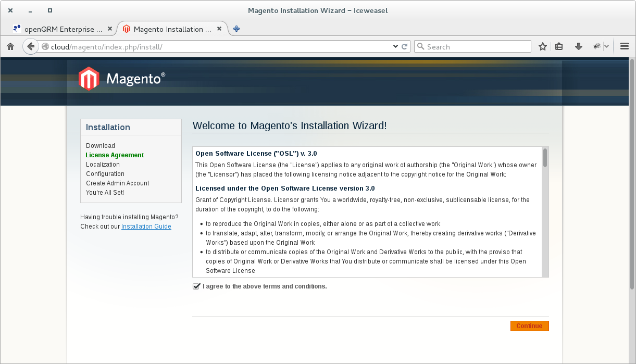Switch to the openQRM Enterprise tab
636x364 pixels.
click(x=63, y=29)
